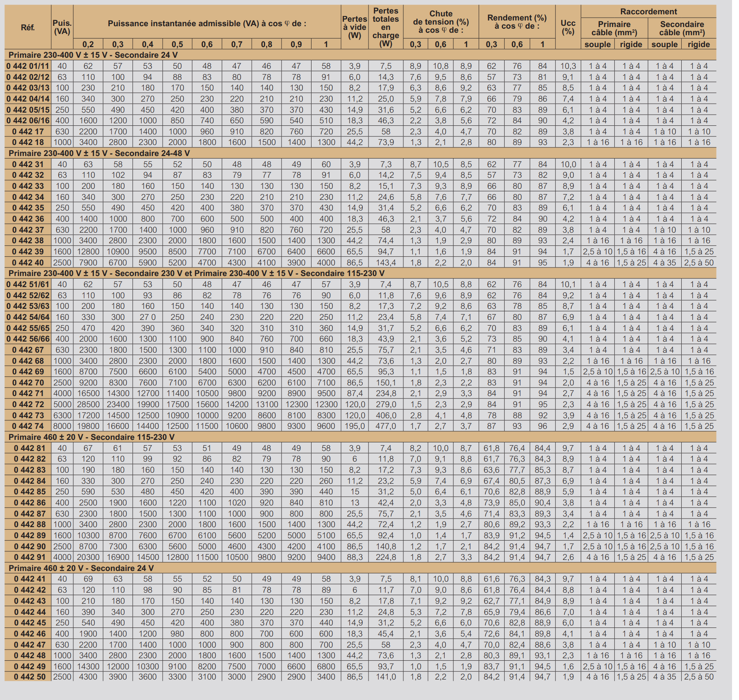Select reference '0 442 33'
Screen dimensions: 739x700
(x=28, y=186)
